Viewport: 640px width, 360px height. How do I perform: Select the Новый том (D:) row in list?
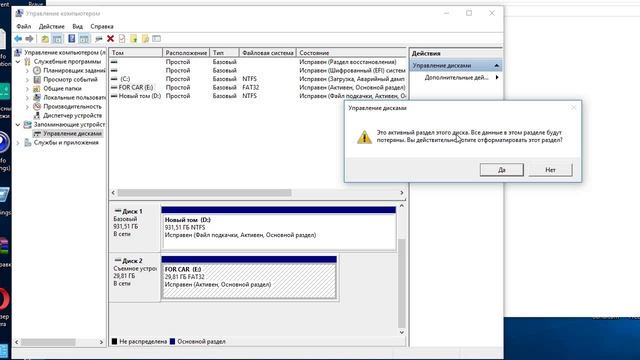258,96
